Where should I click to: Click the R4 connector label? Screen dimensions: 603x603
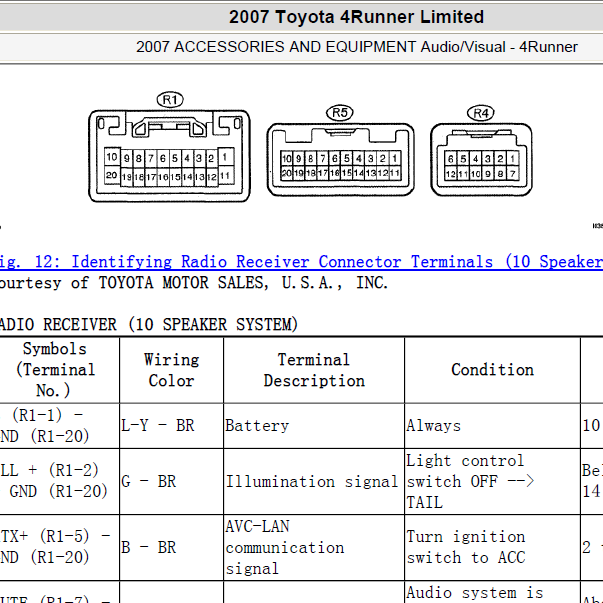click(481, 113)
